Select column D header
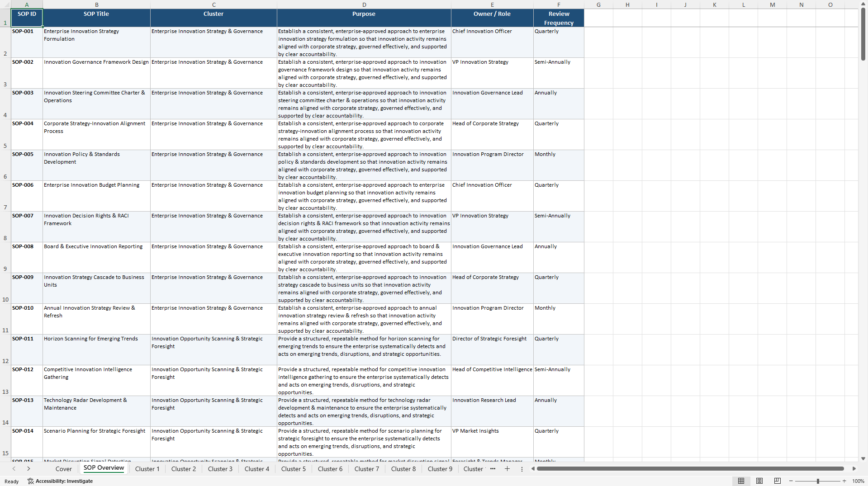 click(364, 5)
